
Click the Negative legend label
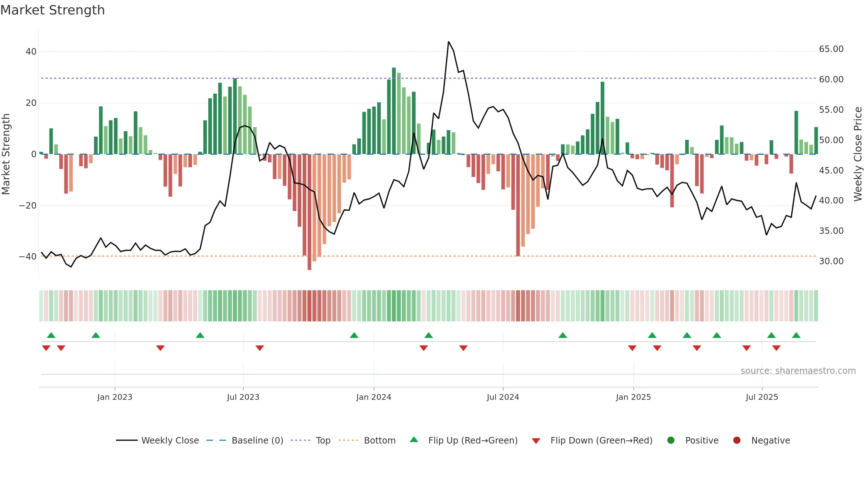[771, 440]
